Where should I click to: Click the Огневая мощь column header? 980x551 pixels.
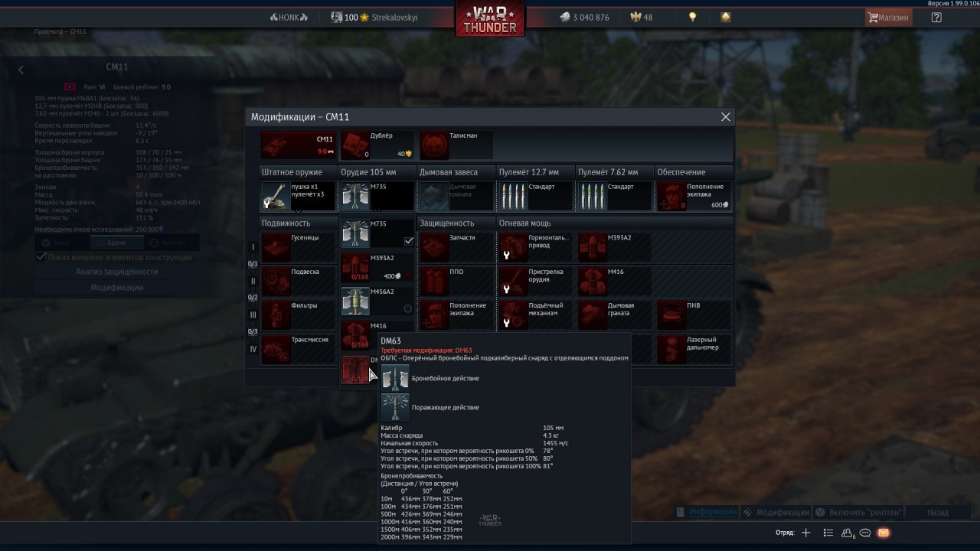(x=615, y=223)
